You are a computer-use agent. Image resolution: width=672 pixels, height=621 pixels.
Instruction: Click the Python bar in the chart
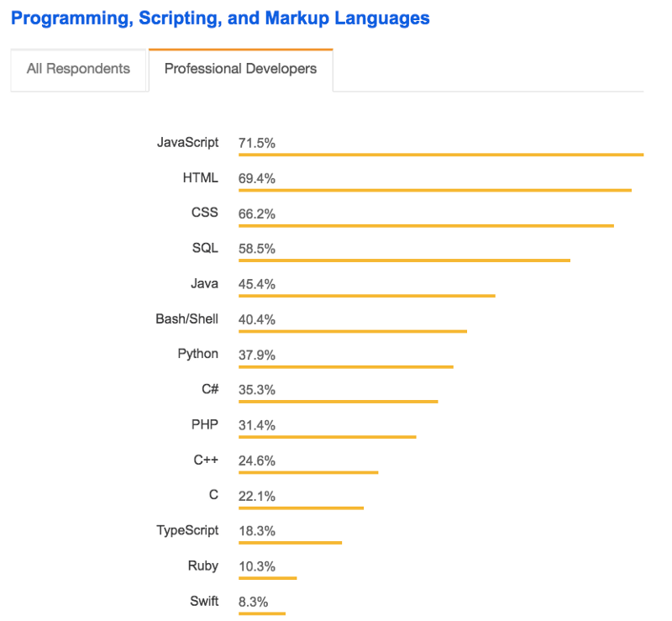pos(345,366)
